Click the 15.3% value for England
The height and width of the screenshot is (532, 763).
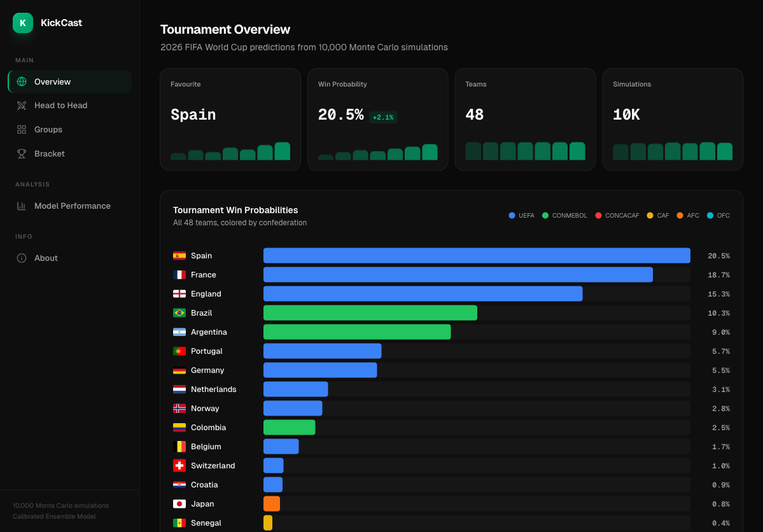[718, 294]
